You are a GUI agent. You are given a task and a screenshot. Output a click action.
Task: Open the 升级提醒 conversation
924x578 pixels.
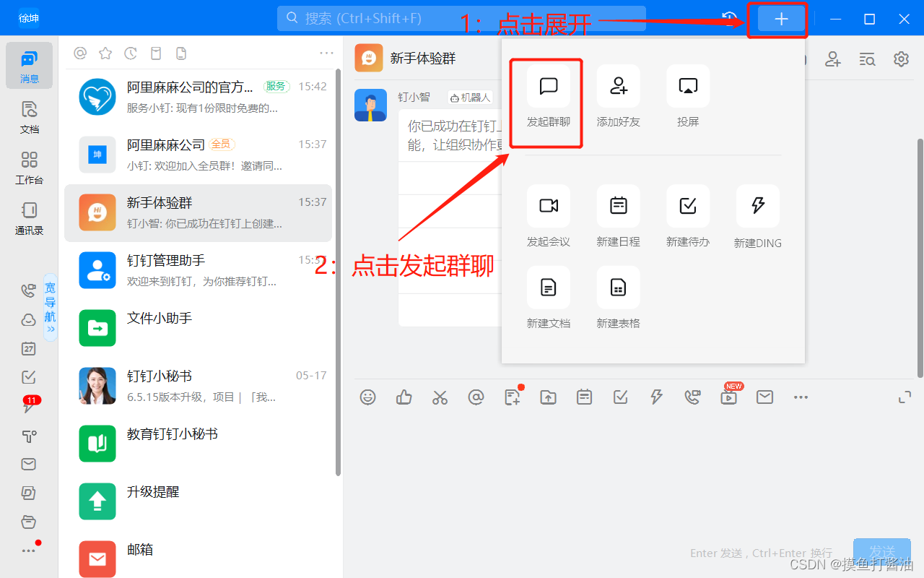coord(199,501)
